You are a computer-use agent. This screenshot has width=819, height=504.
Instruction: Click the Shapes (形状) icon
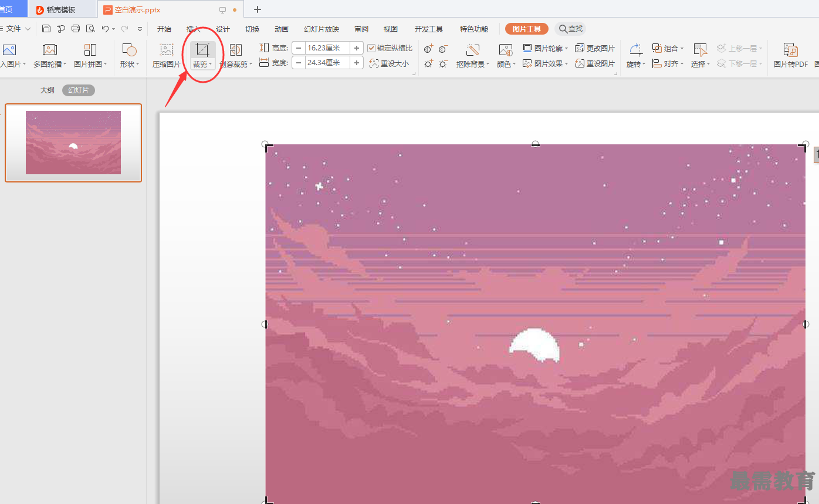[129, 50]
